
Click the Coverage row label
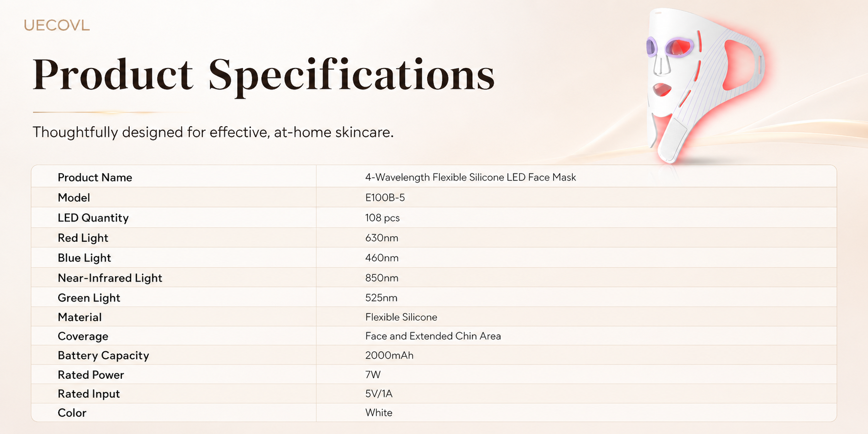point(83,337)
